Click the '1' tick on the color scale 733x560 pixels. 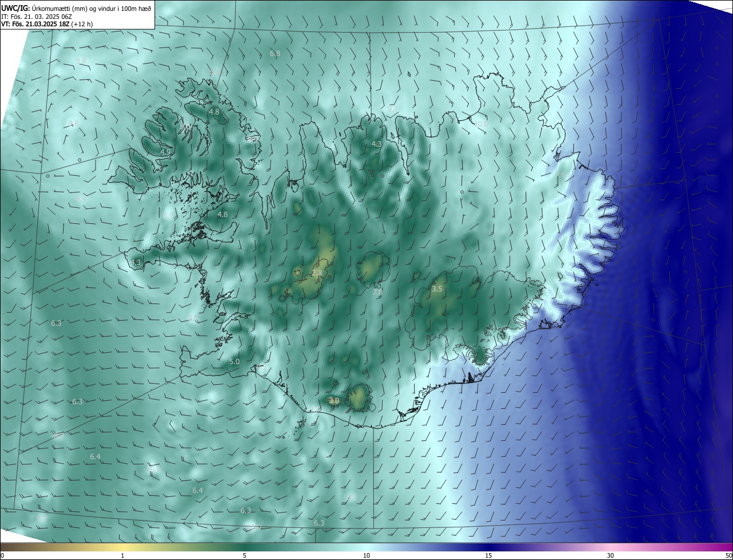click(x=123, y=556)
